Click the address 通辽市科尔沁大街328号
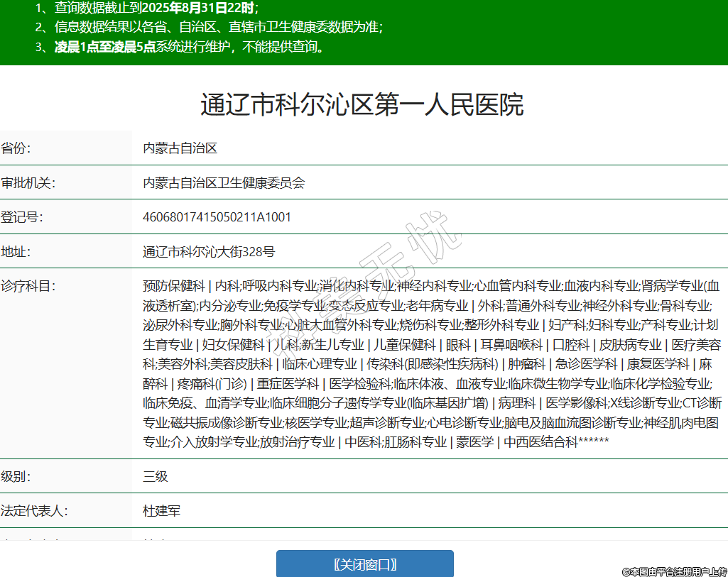Viewport: 728px width, 577px height. coord(209,252)
